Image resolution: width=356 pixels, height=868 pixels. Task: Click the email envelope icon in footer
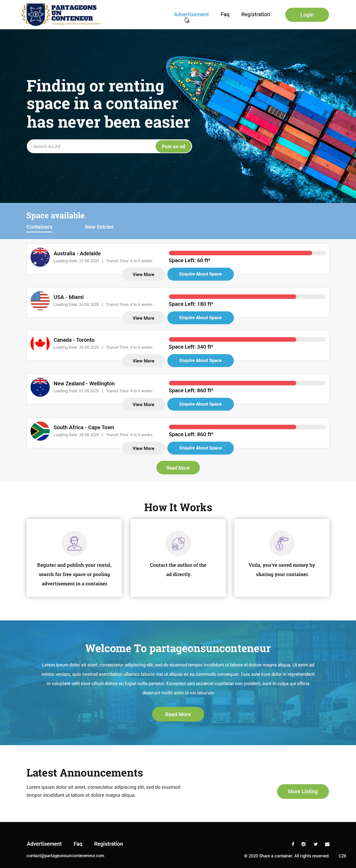(x=327, y=844)
